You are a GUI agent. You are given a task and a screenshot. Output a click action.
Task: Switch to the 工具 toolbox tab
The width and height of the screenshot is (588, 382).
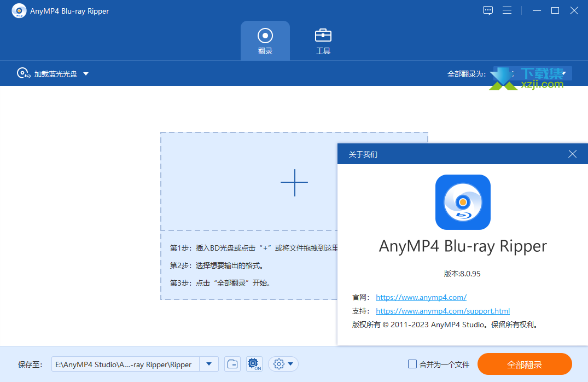(x=323, y=41)
